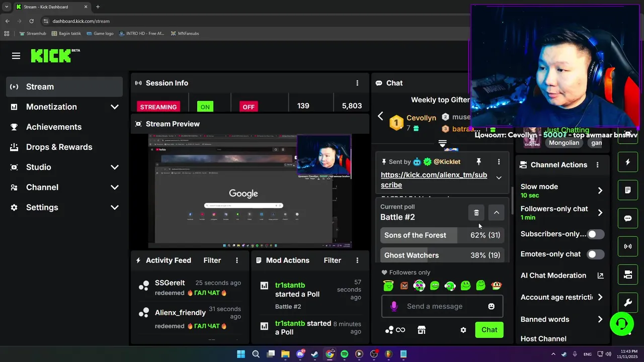Image resolution: width=644 pixels, height=362 pixels.
Task: Open AI Chat Moderation external link
Action: point(600,276)
